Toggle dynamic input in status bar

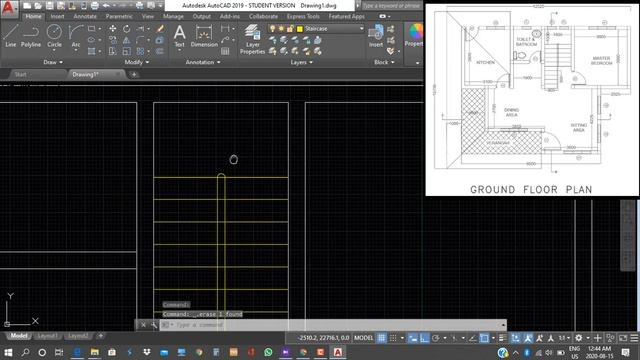[x=413, y=338]
